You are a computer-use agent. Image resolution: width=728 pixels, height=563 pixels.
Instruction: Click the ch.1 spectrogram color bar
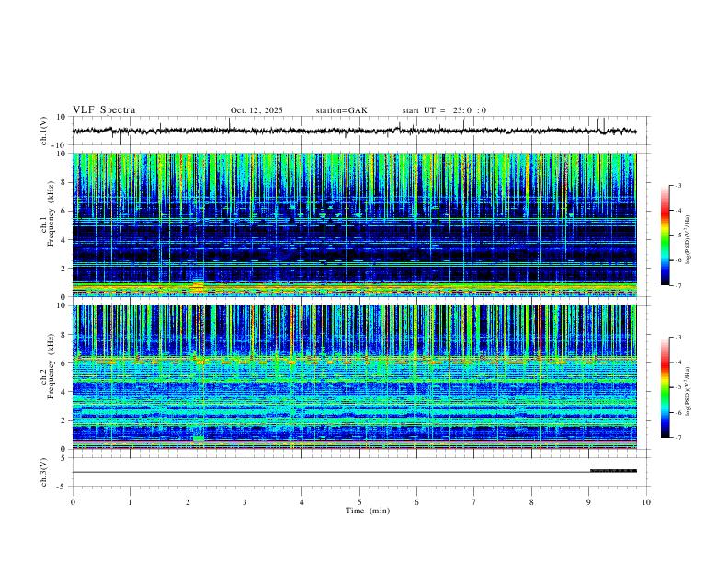pos(665,236)
